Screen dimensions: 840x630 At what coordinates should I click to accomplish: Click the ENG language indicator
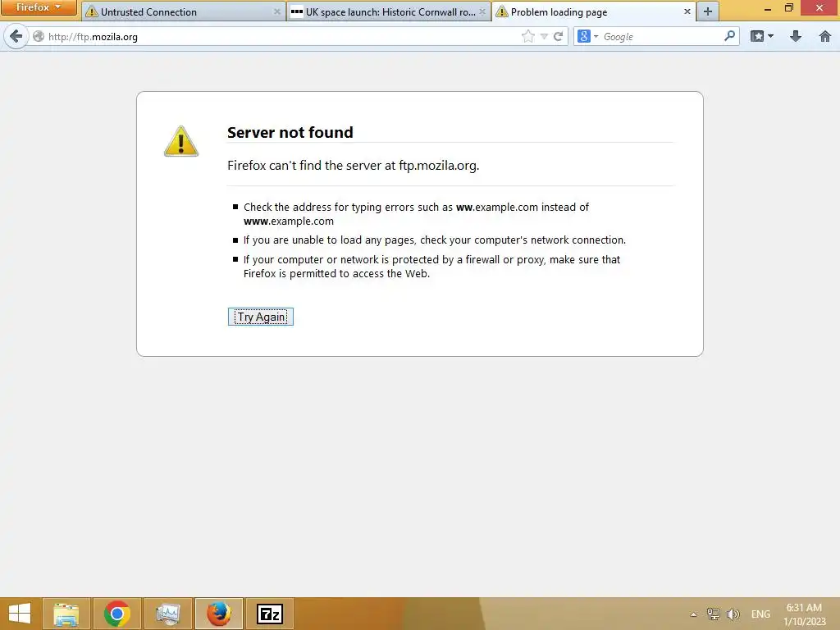(760, 614)
